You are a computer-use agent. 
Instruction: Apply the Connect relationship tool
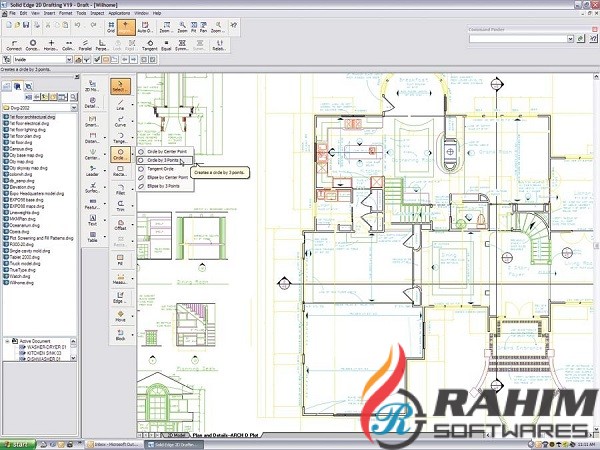click(x=14, y=45)
